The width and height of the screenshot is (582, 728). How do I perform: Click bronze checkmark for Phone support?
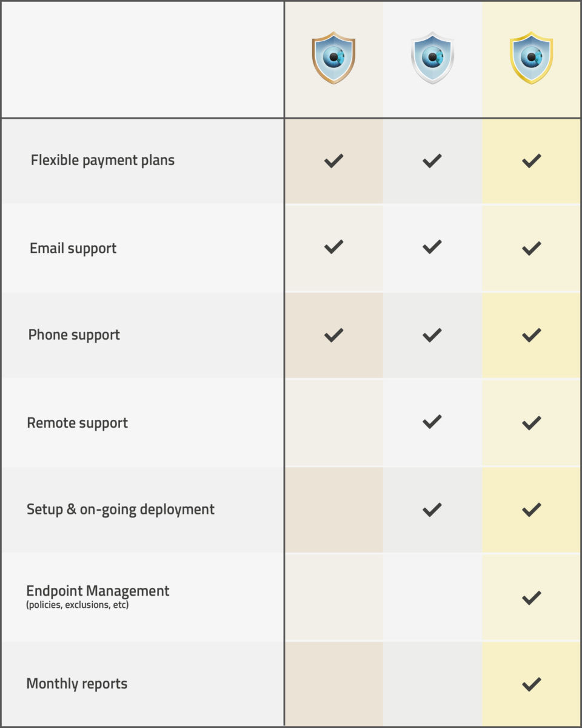(x=333, y=335)
